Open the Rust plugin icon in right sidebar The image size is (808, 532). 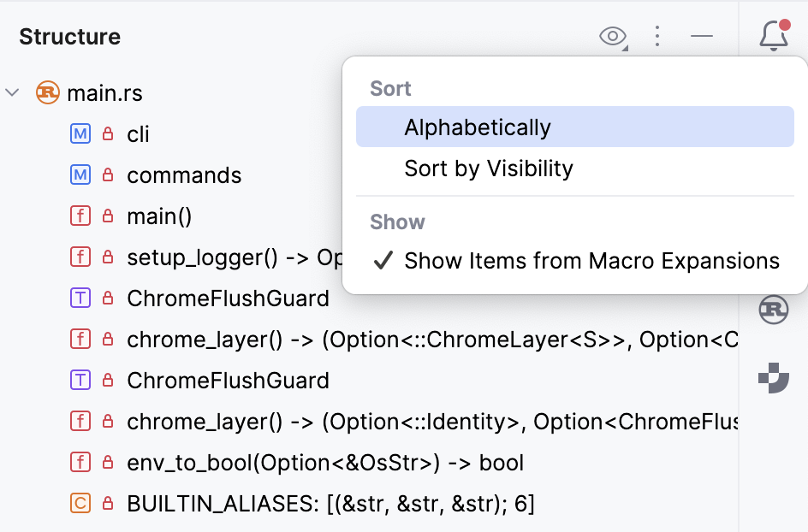(773, 310)
